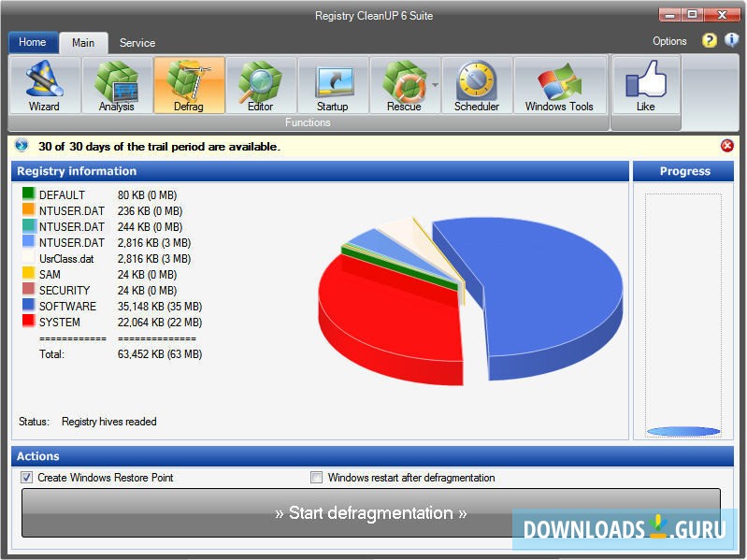Click the green DEFAULT color swatch
747x560 pixels.
(29, 194)
